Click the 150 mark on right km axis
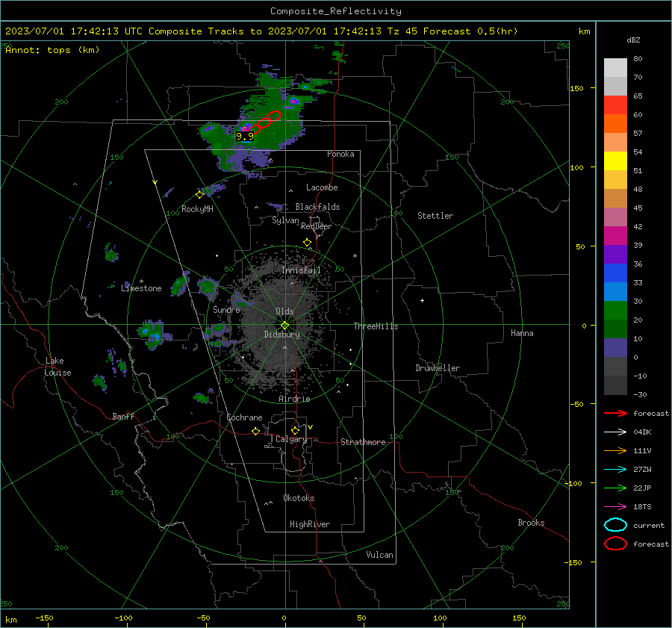The width and height of the screenshot is (672, 628). [x=577, y=88]
